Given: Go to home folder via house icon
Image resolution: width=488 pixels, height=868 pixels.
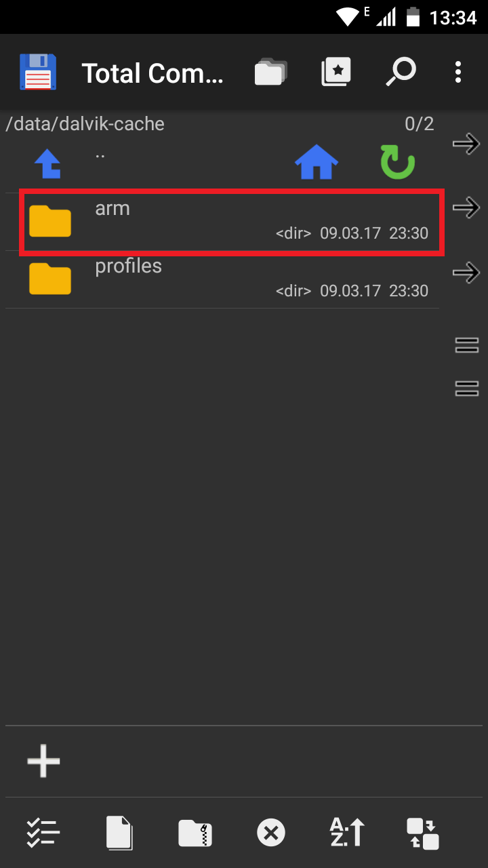Looking at the screenshot, I should point(317,163).
